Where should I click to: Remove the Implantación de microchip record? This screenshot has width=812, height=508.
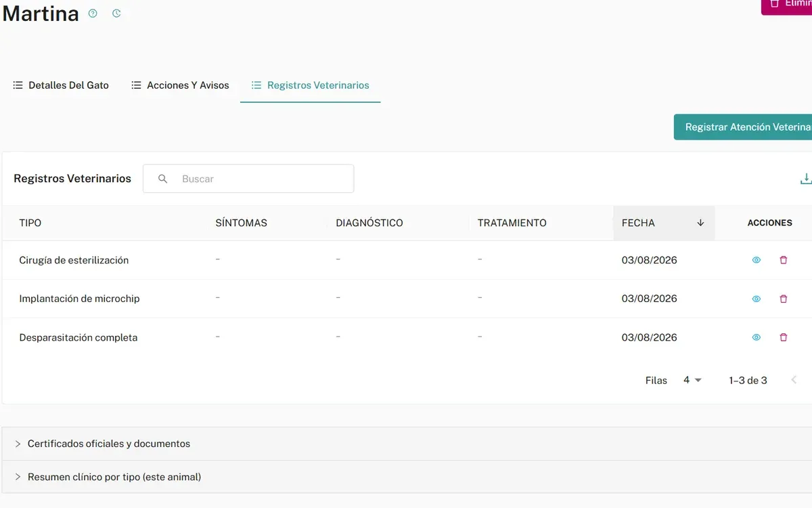click(784, 299)
